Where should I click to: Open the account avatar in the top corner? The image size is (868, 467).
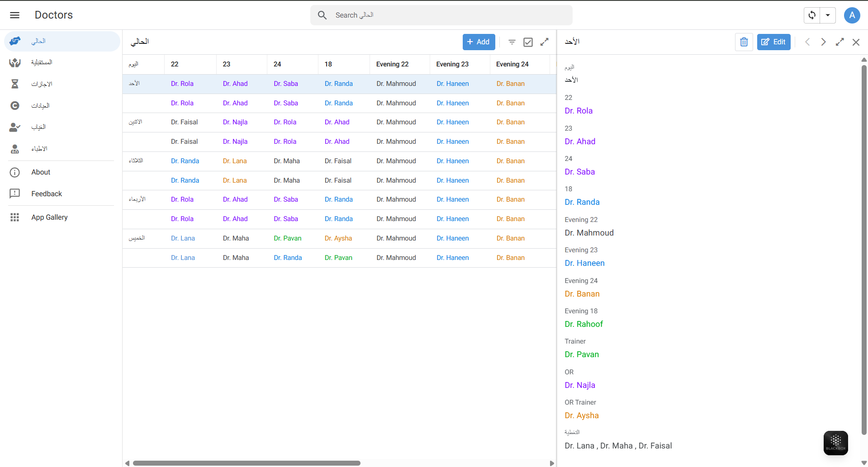pyautogui.click(x=852, y=15)
